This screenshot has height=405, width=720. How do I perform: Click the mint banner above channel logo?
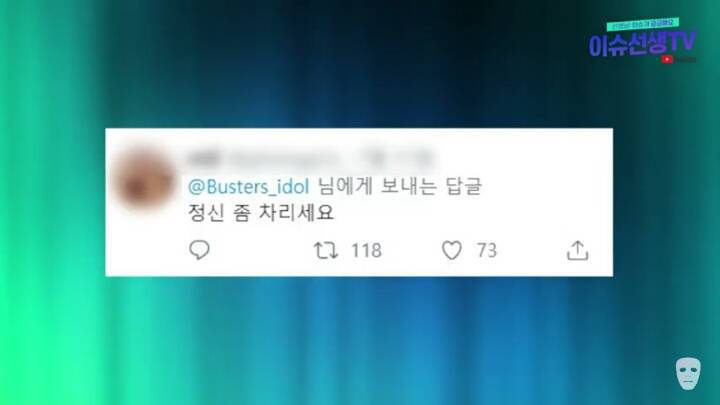(x=642, y=24)
